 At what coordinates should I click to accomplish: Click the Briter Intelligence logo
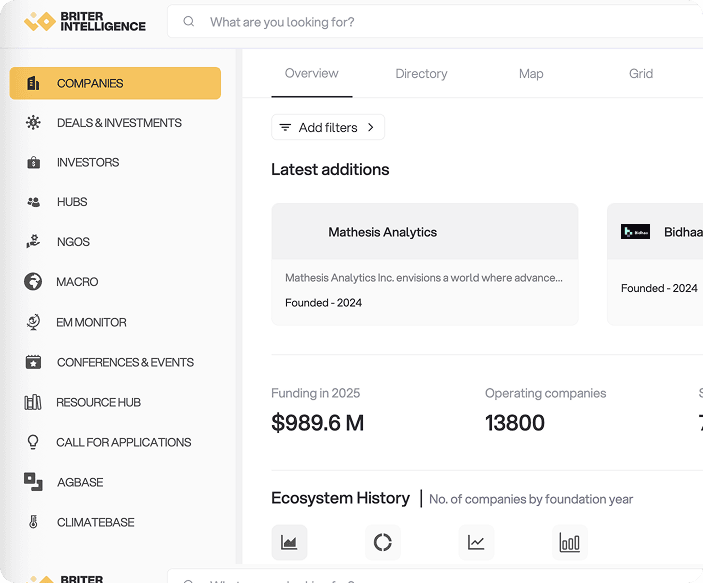[x=85, y=21]
